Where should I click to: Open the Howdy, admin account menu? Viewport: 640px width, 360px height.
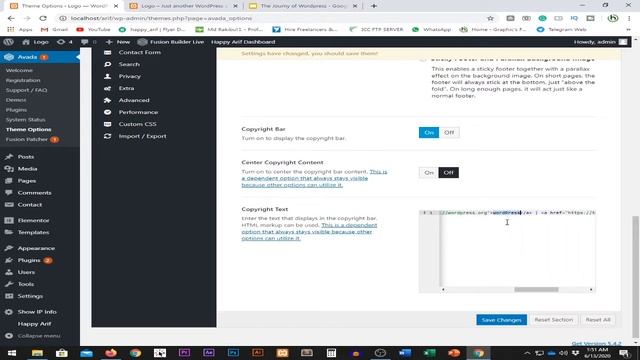[x=600, y=42]
